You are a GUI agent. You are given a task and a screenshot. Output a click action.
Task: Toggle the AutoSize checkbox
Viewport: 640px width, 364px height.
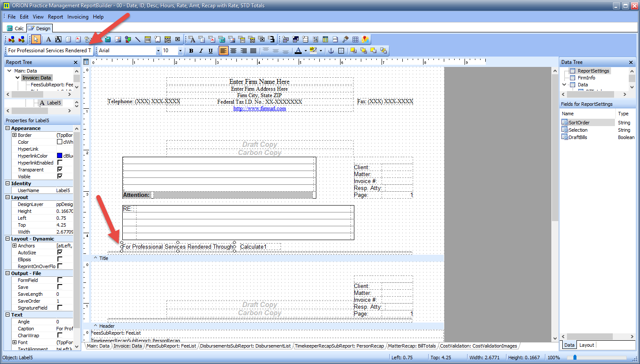(x=60, y=252)
